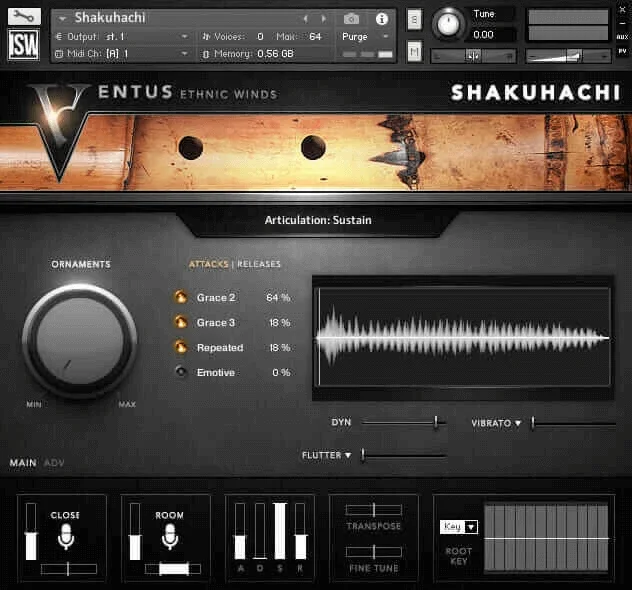Adjust the Attack (A) envelope fader
Image resolution: width=632 pixels, height=590 pixels.
pos(240,531)
